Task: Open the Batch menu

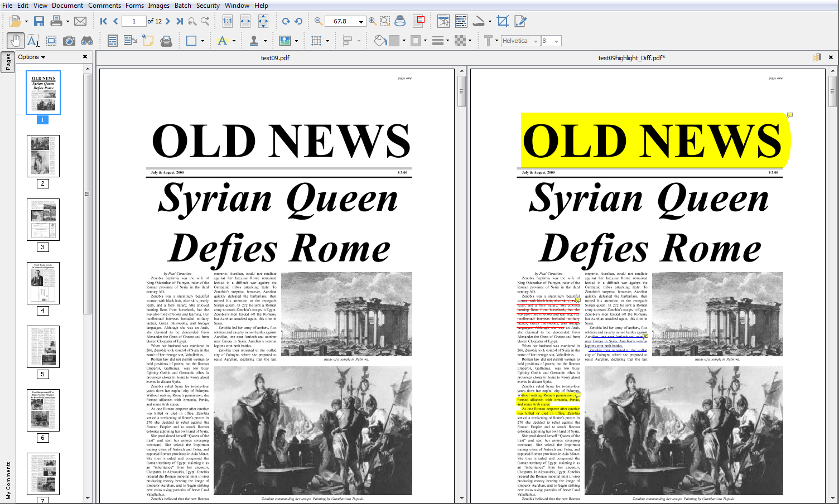Action: coord(183,5)
